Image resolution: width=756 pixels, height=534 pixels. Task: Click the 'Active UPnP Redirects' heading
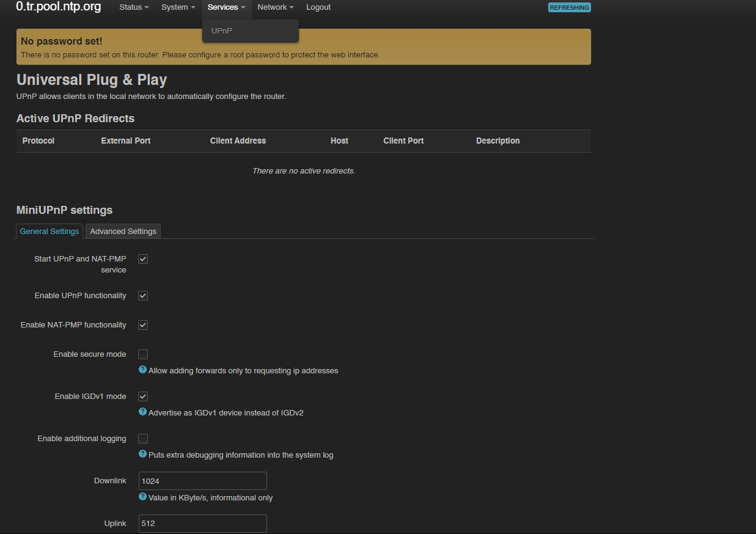click(75, 119)
